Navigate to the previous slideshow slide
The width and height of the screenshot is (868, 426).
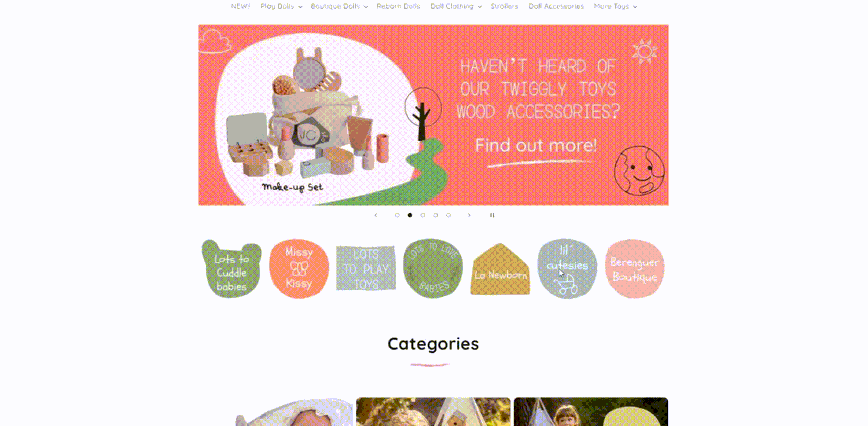coord(375,215)
